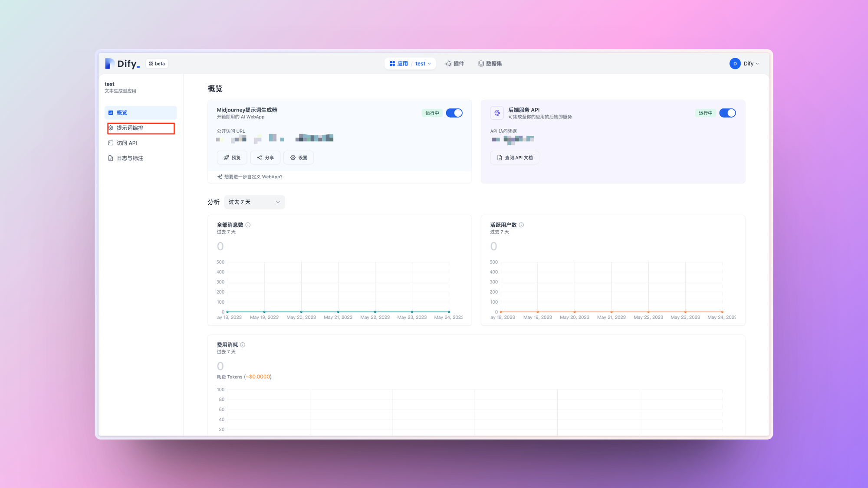
Task: Click the Midjourney提示词生成器 title
Action: tap(247, 110)
